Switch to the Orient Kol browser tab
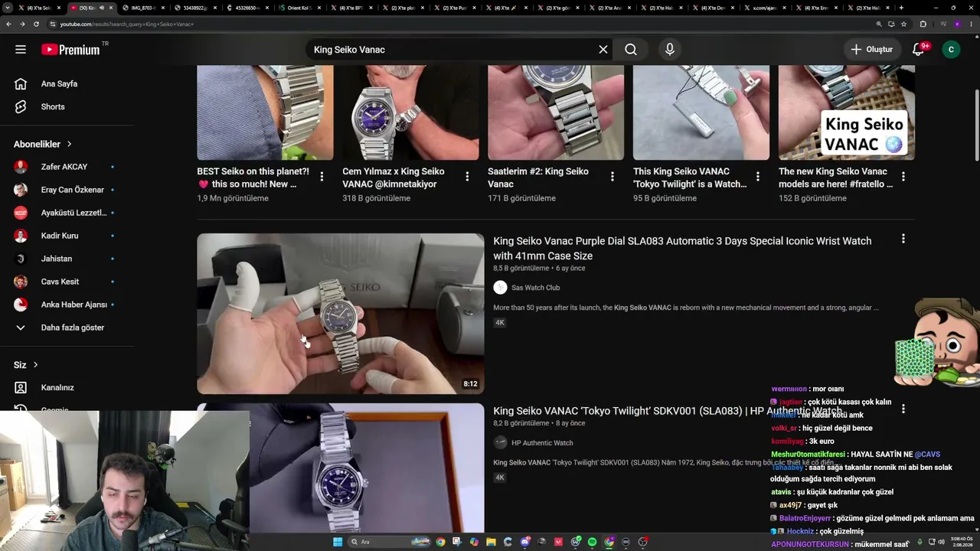The image size is (980, 551). click(x=300, y=8)
